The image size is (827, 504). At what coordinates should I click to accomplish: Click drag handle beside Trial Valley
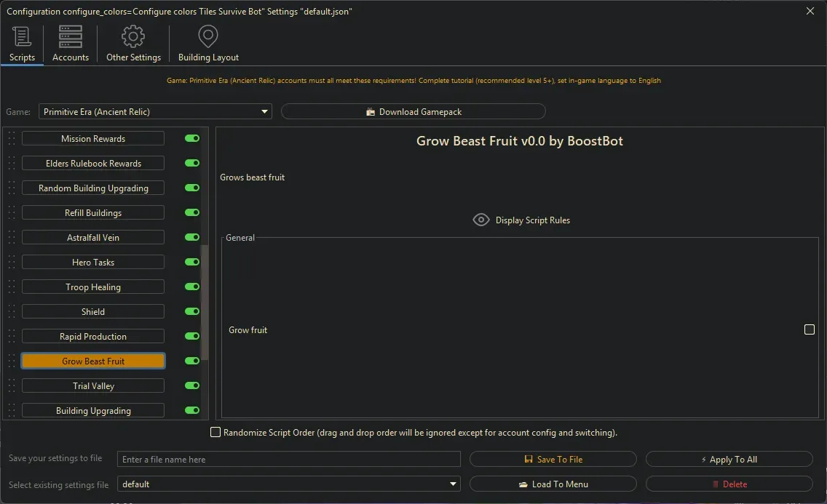pyautogui.click(x=11, y=386)
